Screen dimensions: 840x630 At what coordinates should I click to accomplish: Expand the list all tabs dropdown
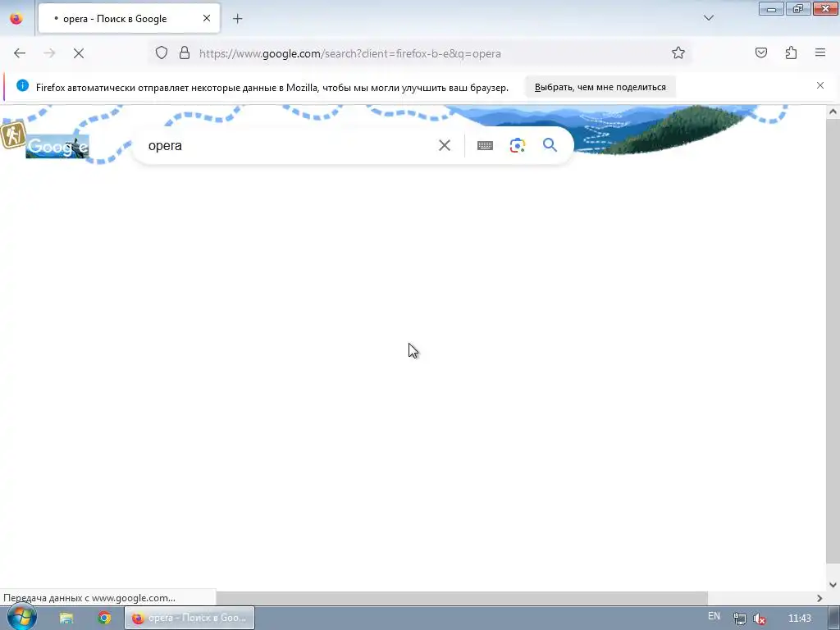(x=709, y=18)
